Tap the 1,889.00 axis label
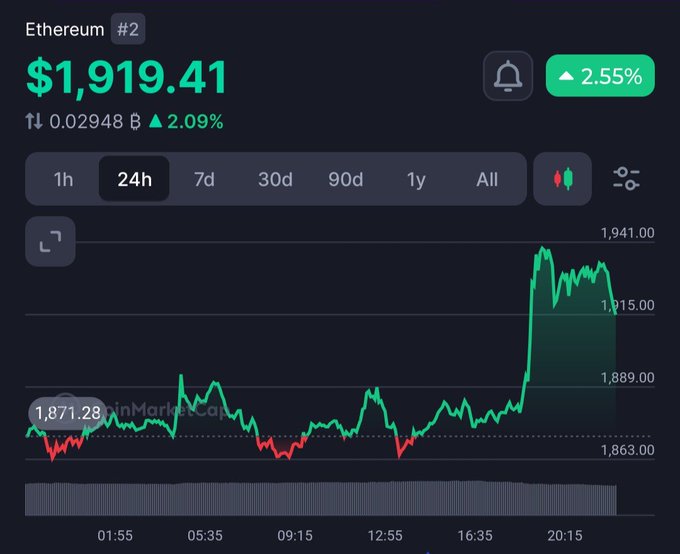The width and height of the screenshot is (680, 554). tap(628, 378)
